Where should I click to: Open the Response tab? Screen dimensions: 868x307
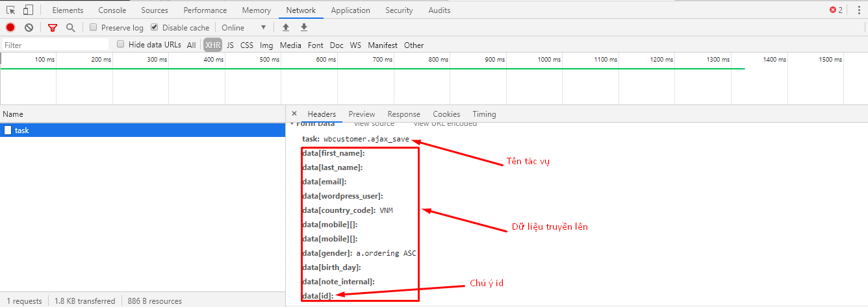pyautogui.click(x=403, y=114)
